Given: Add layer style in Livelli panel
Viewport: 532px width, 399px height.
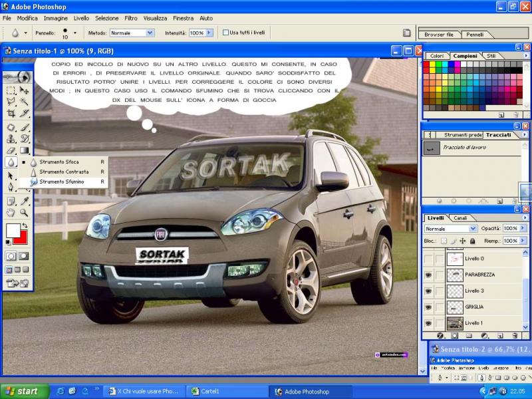Looking at the screenshot, I should point(440,336).
